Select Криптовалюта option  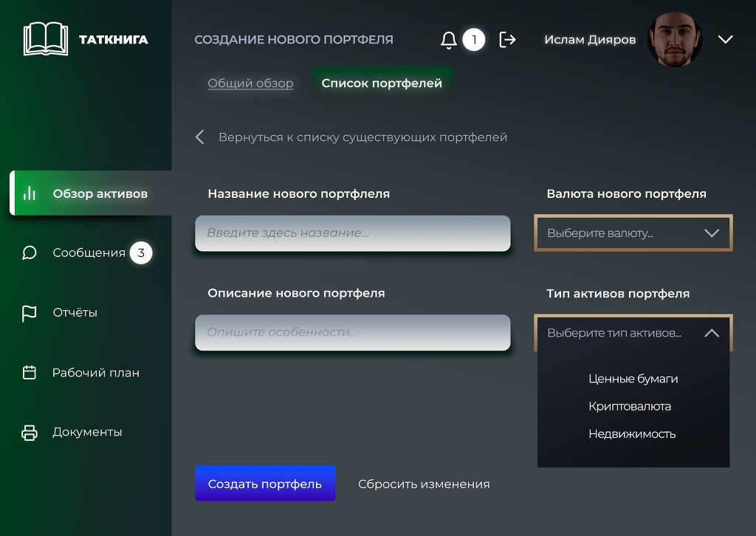(x=630, y=406)
